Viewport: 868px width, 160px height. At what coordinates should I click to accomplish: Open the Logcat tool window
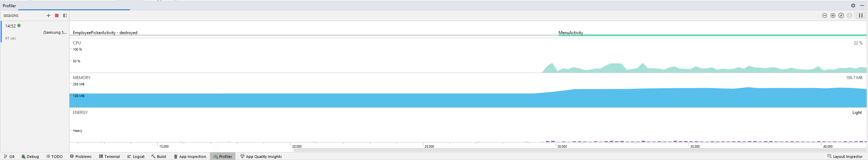136,157
